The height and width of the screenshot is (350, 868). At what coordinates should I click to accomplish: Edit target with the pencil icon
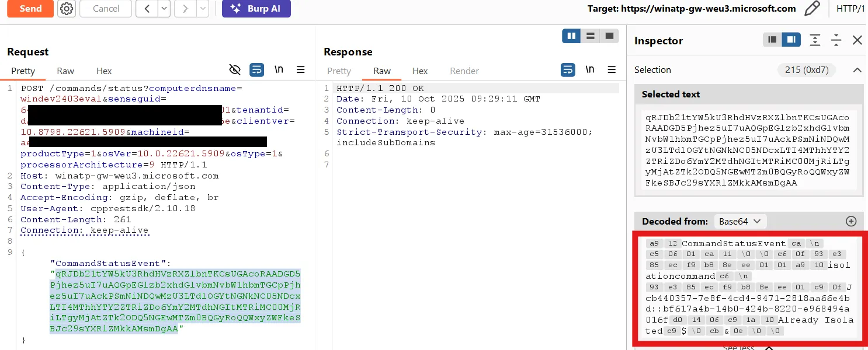point(812,9)
